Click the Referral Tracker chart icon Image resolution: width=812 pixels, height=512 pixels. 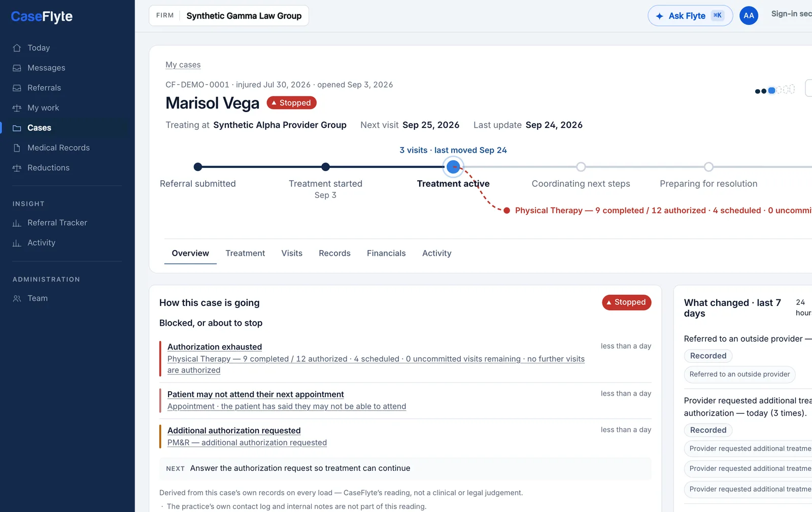coord(17,223)
